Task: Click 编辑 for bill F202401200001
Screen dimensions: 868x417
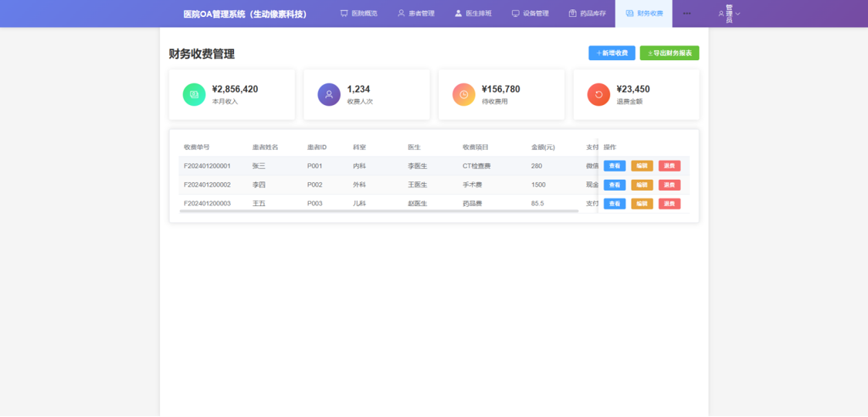Action: pos(643,165)
